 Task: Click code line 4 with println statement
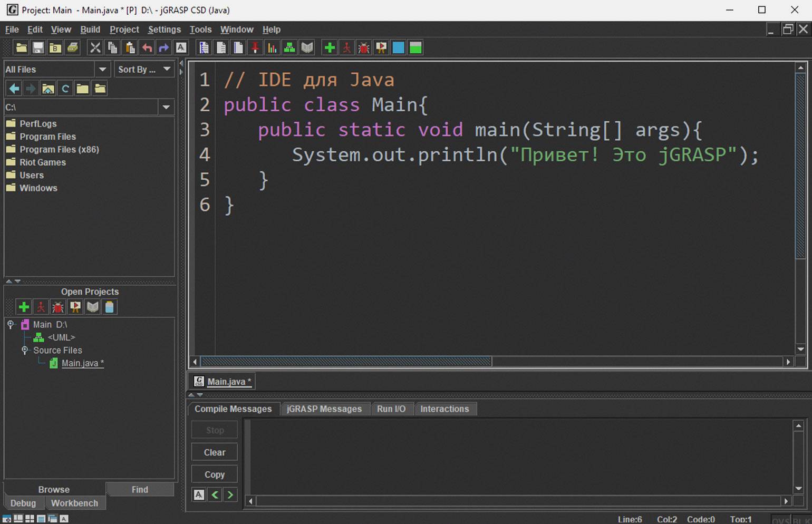point(525,154)
